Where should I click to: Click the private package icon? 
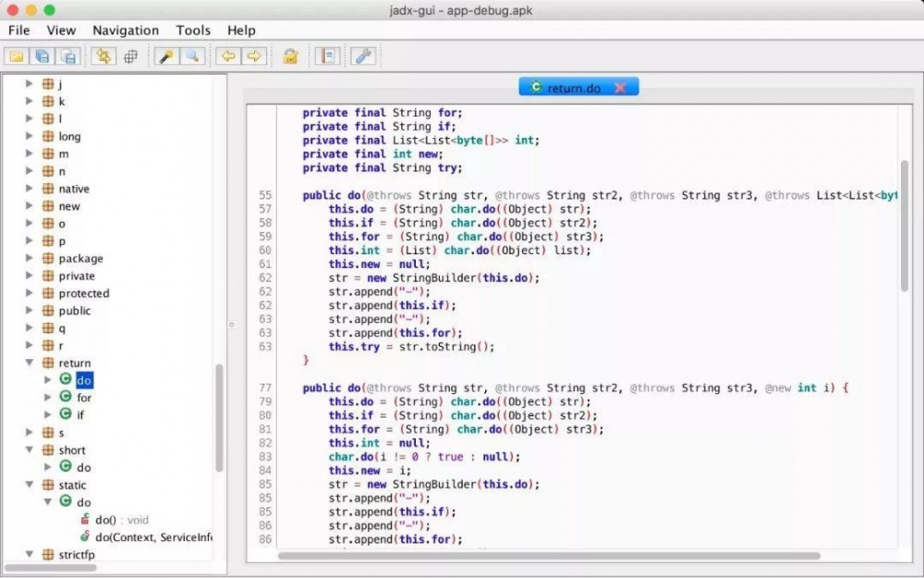48,276
